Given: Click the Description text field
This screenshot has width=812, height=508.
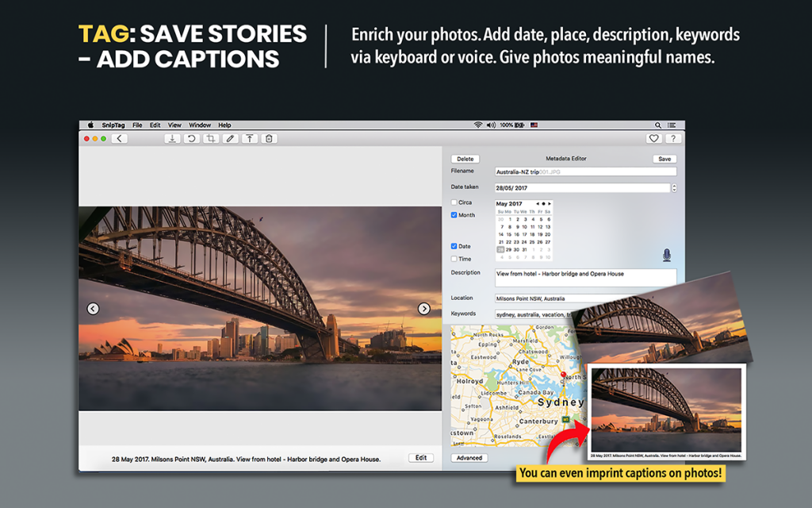Looking at the screenshot, I should tap(585, 277).
